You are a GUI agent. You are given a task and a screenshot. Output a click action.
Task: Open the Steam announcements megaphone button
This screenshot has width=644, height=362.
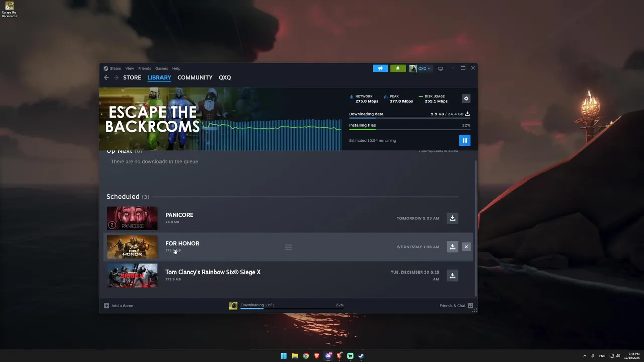380,68
